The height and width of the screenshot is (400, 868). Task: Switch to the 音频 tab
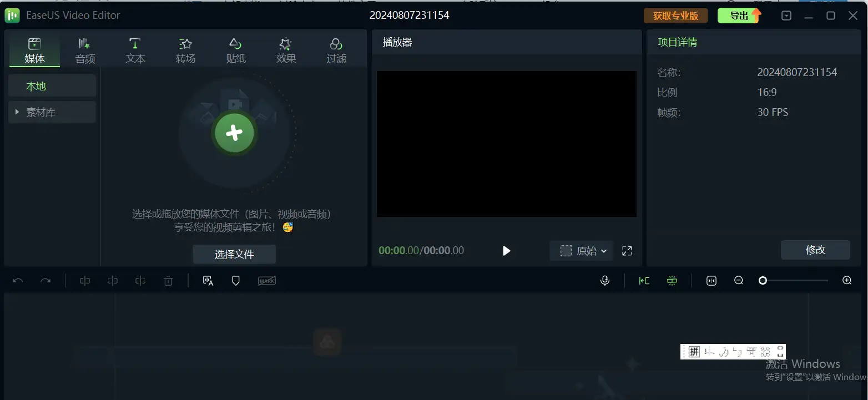click(85, 50)
